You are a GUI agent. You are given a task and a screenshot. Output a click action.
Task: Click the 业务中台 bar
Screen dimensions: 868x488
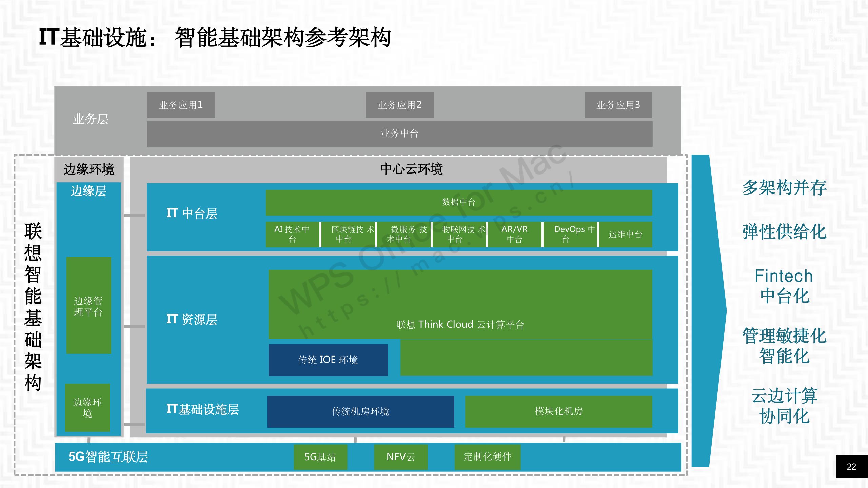[399, 134]
